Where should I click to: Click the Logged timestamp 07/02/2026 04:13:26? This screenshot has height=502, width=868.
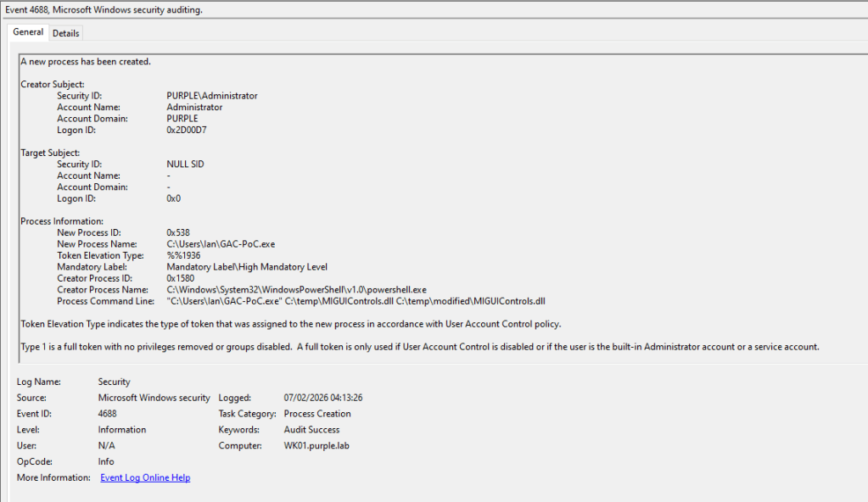point(323,398)
